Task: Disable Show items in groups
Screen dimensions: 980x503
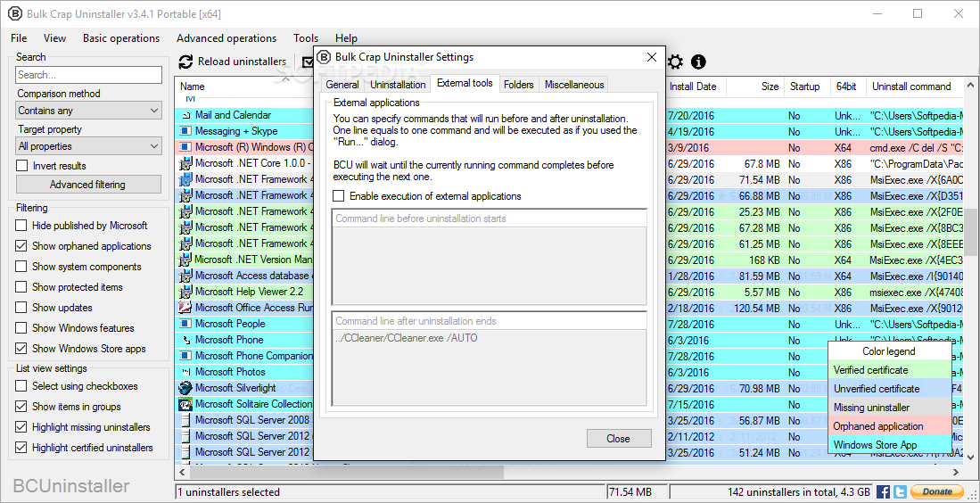Action: tap(21, 407)
